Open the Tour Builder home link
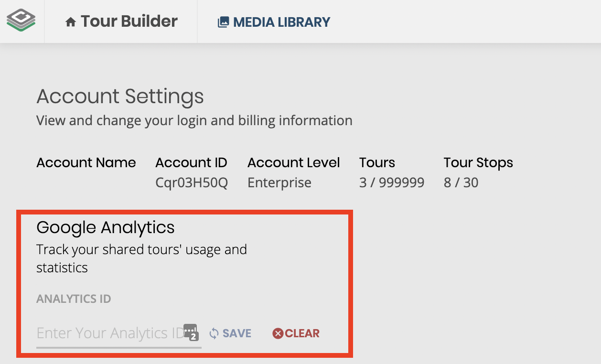Viewport: 601px width, 364px height. point(121,21)
